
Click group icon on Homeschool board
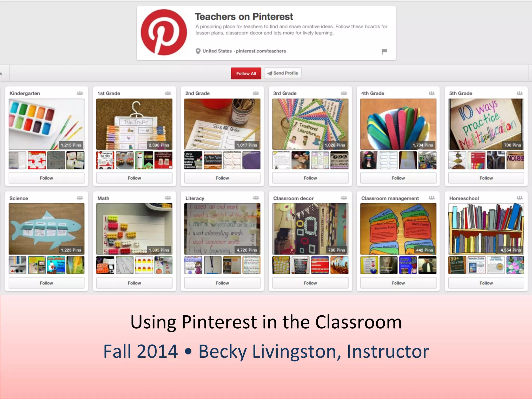(x=520, y=198)
